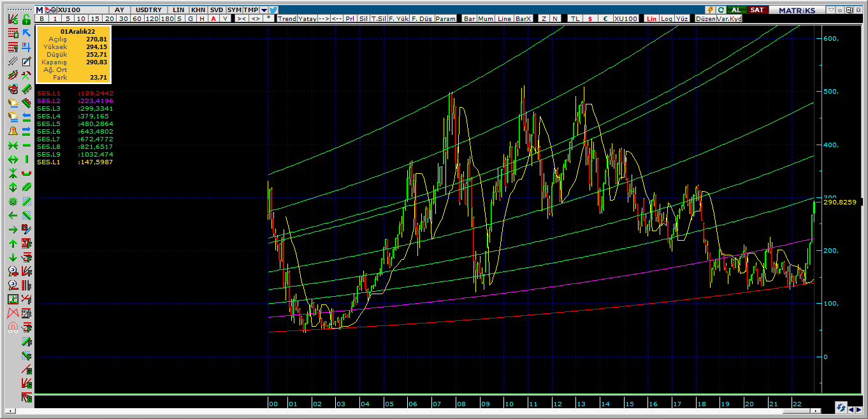Click the Trend line button
Screen dimensions: 868x419
pyautogui.click(x=287, y=18)
